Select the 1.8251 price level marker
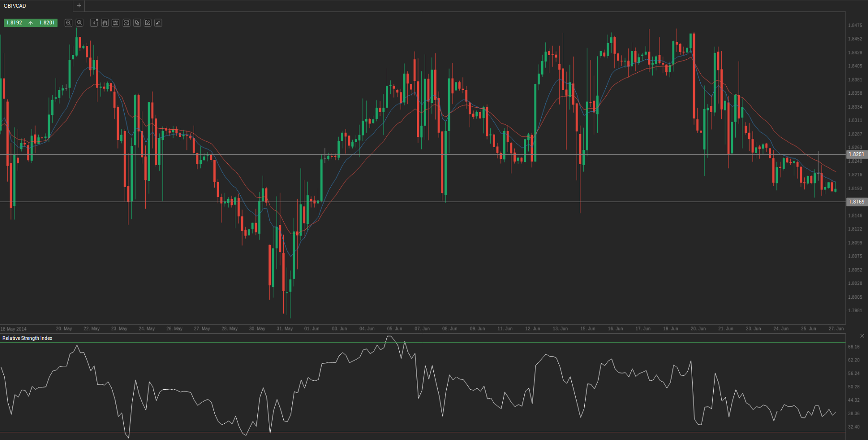This screenshot has height=440, width=868. [x=856, y=155]
